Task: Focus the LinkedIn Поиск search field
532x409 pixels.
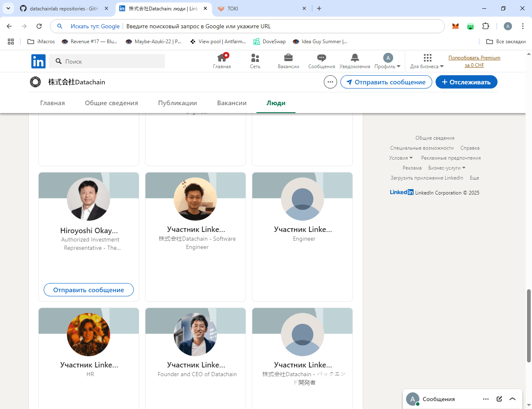Action: click(107, 61)
